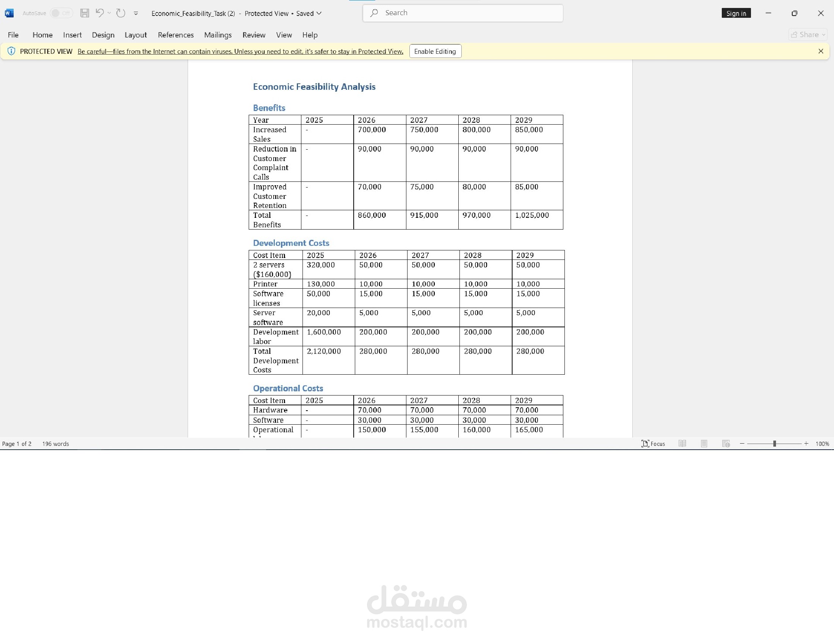Switch to Read Mode view

682,444
